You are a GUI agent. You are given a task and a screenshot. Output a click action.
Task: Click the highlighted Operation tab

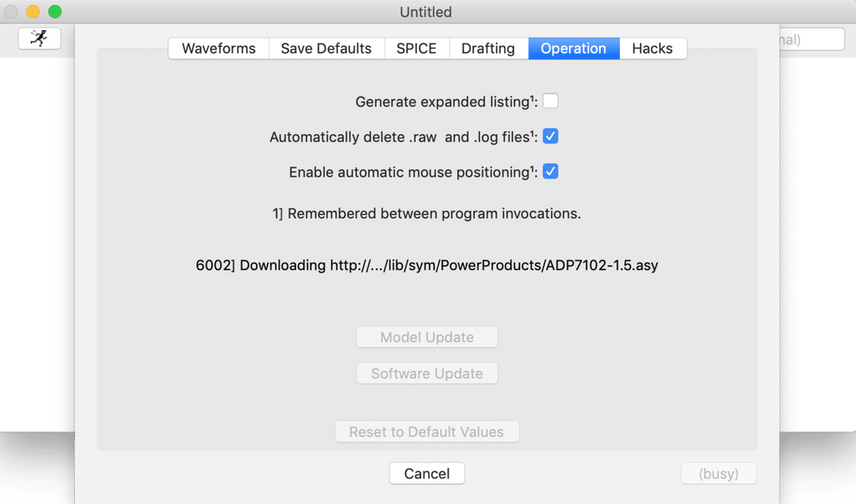[573, 48]
